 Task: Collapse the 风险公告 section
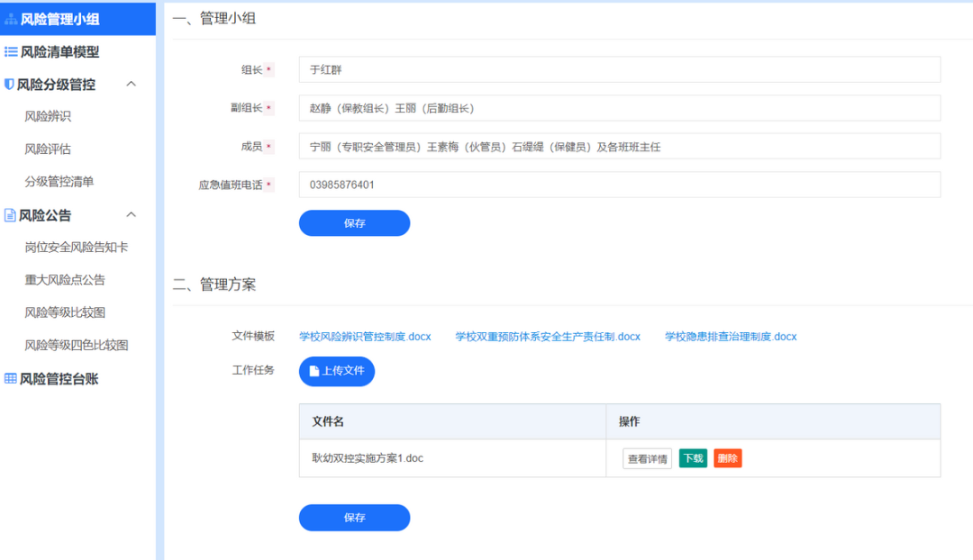point(131,215)
